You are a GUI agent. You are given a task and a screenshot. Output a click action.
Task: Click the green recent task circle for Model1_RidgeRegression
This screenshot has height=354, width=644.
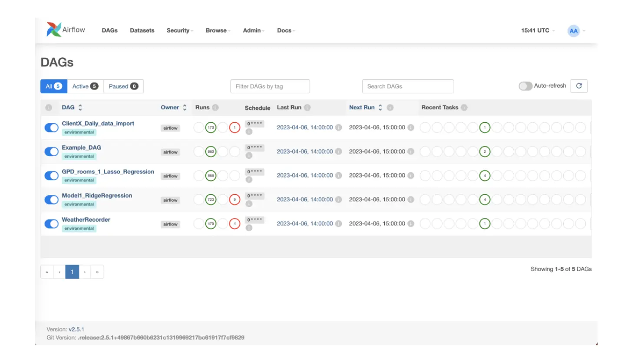click(x=485, y=200)
